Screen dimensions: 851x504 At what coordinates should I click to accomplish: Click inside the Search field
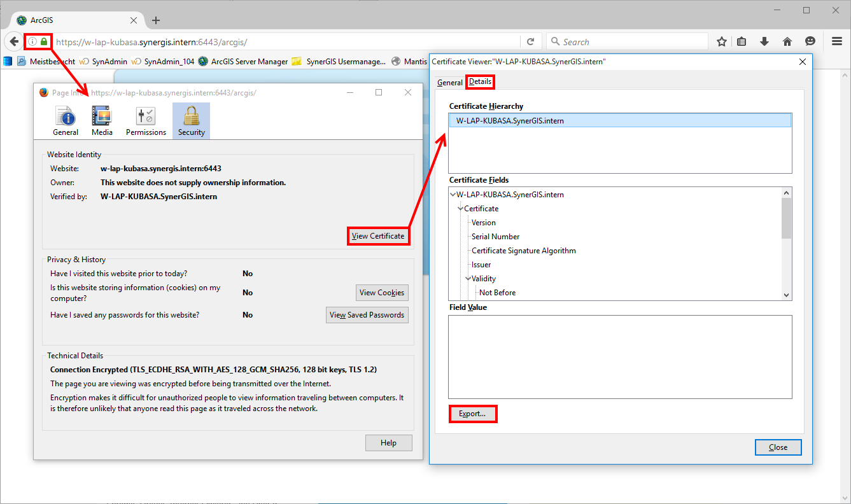627,41
